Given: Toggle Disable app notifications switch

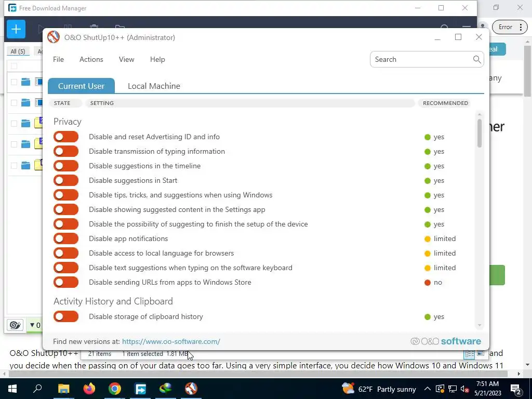Looking at the screenshot, I should click(66, 238).
